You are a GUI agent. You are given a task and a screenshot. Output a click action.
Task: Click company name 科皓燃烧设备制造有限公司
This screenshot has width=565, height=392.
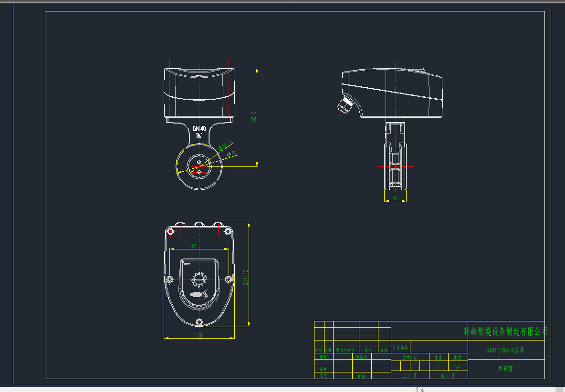click(505, 331)
